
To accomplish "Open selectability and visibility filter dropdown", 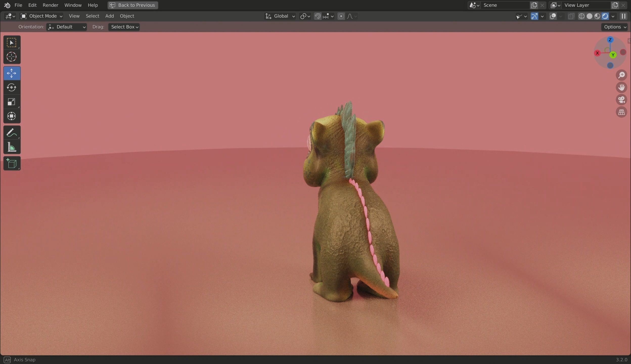I will pyautogui.click(x=521, y=16).
